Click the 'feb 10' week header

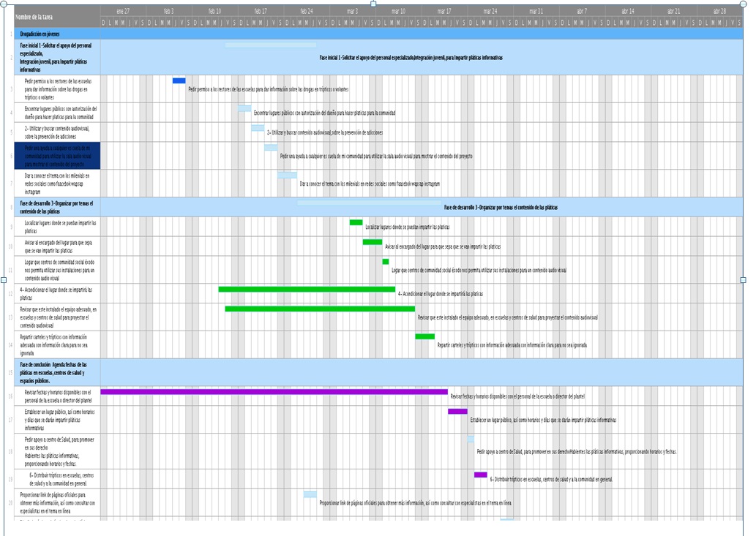pyautogui.click(x=215, y=11)
